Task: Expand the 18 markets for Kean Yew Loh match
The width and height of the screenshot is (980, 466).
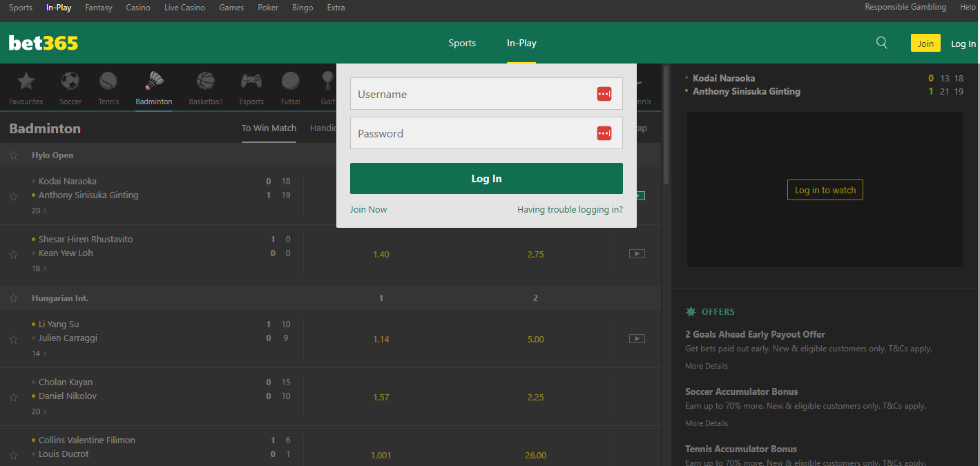Action: tap(39, 268)
